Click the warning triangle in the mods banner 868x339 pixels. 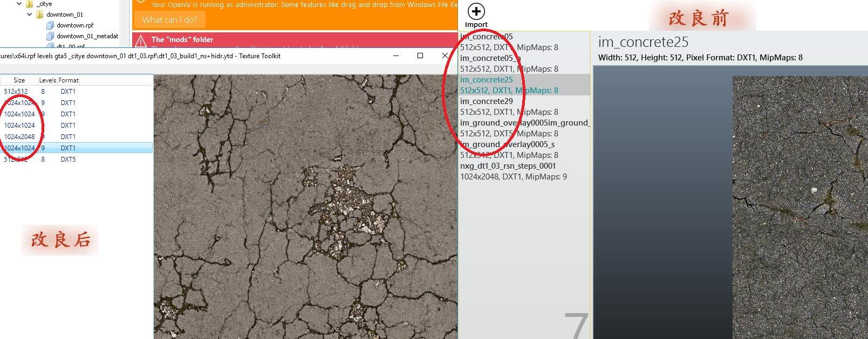(141, 41)
